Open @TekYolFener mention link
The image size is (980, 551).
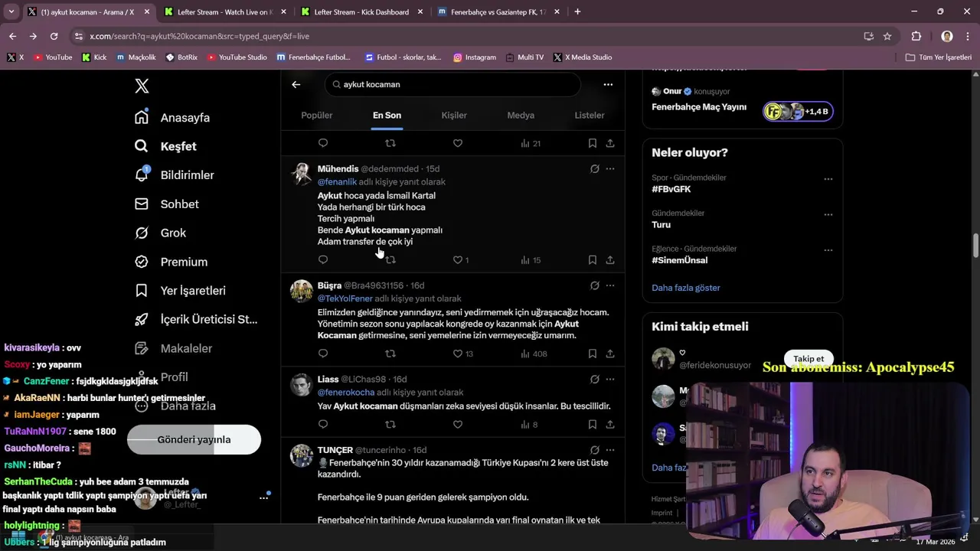345,298
